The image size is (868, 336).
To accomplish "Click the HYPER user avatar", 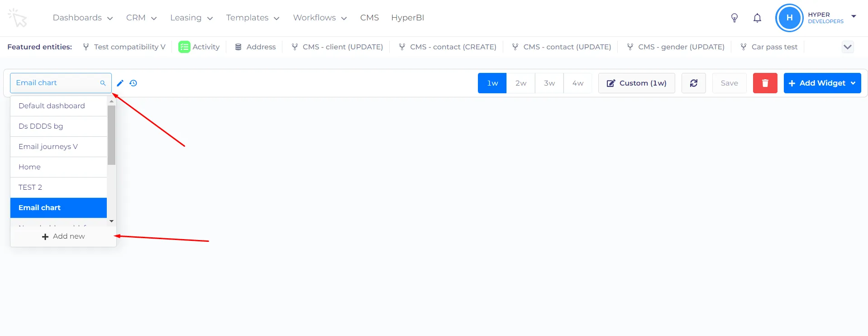I will [x=789, y=18].
